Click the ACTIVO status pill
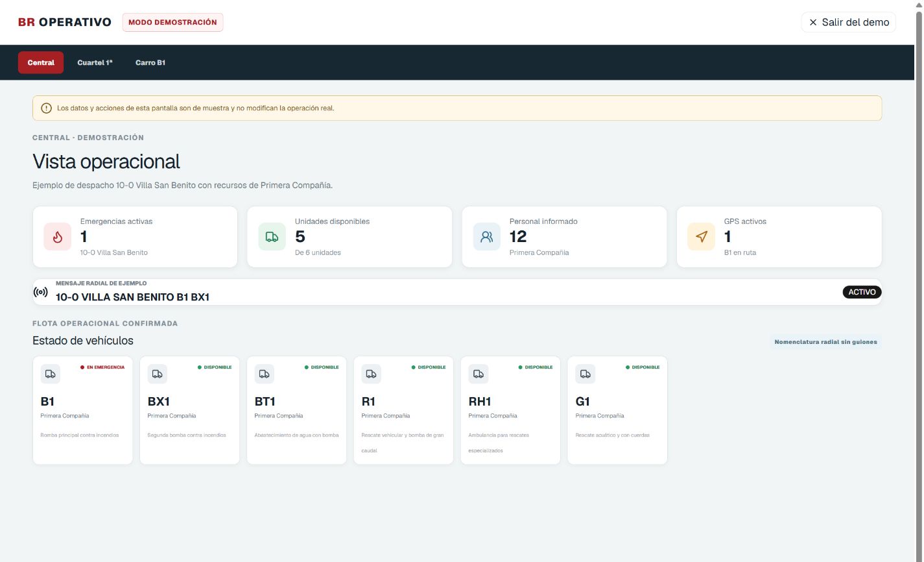Screen dimensions: 924x562 (x=862, y=292)
